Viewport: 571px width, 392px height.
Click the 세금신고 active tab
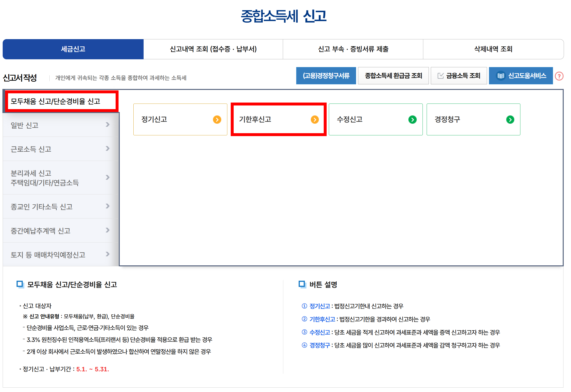74,49
